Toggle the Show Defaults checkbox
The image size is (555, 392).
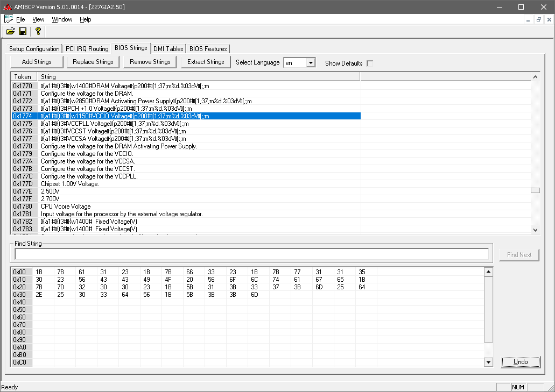(x=370, y=63)
